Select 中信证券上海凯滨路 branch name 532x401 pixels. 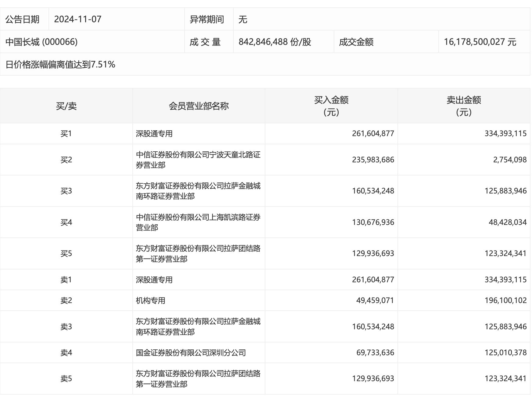pos(198,222)
